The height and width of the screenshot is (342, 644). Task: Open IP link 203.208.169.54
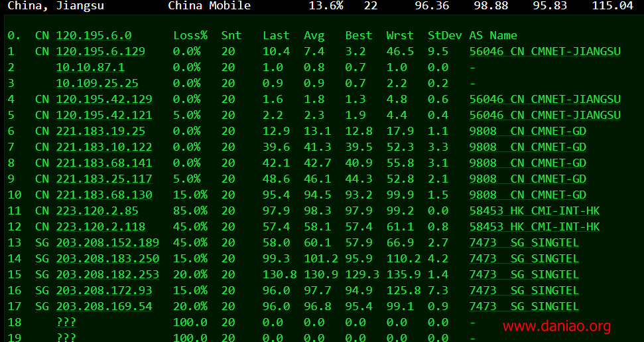(104, 307)
